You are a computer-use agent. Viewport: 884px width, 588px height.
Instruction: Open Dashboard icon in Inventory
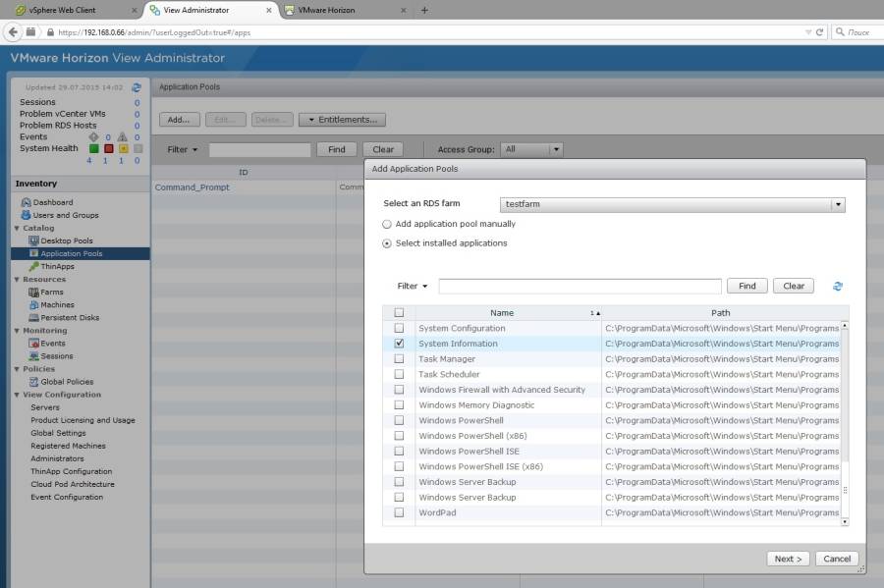tap(26, 202)
